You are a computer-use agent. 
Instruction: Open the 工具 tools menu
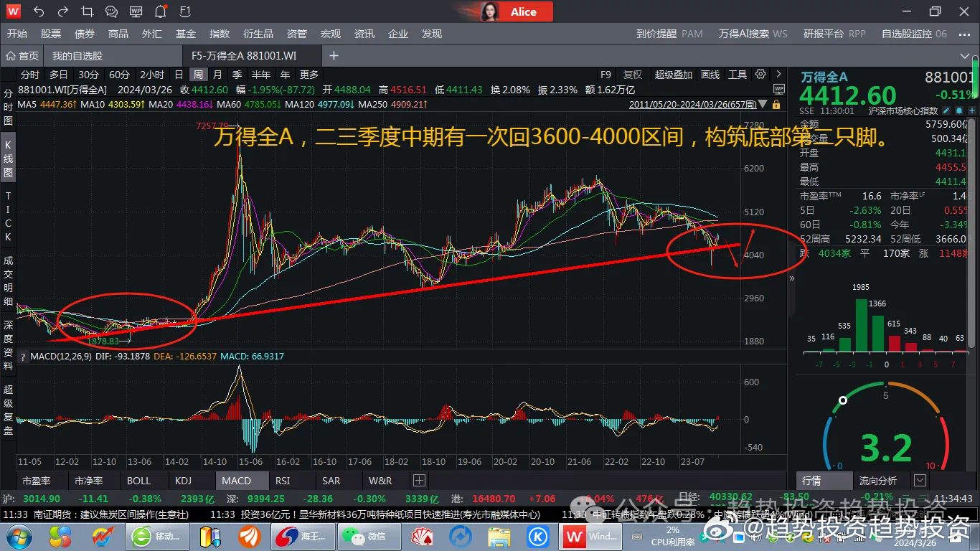pyautogui.click(x=738, y=75)
